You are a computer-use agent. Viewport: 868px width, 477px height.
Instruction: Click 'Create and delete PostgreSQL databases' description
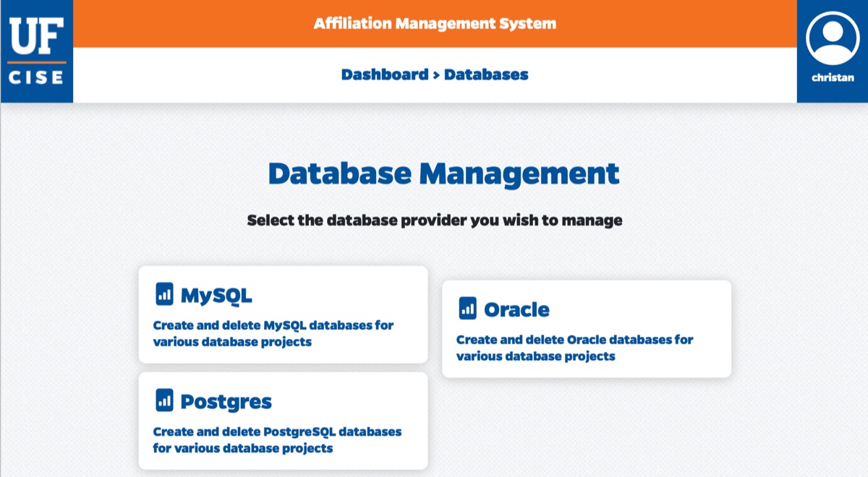[x=277, y=439]
